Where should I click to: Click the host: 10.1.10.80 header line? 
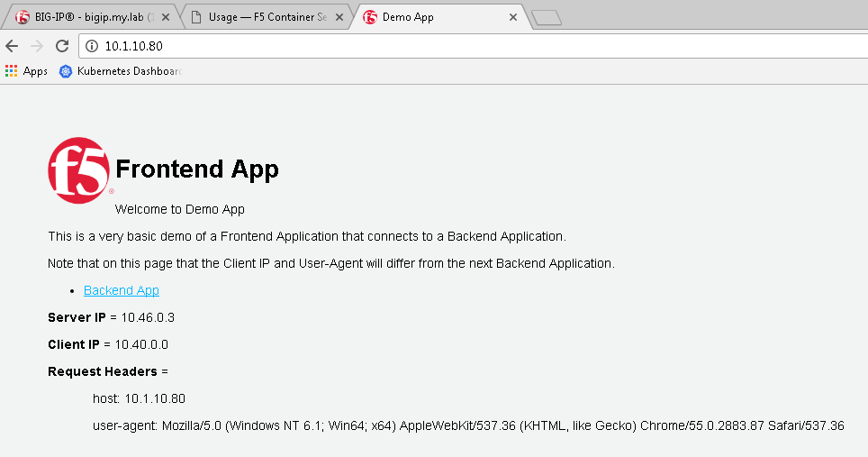[x=139, y=398]
